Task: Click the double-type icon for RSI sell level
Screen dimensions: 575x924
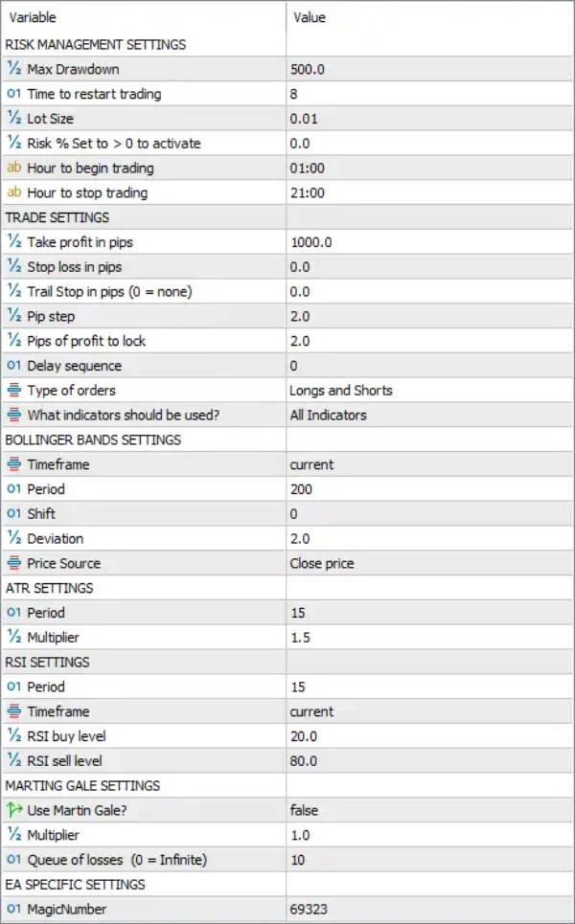Action: 14,761
